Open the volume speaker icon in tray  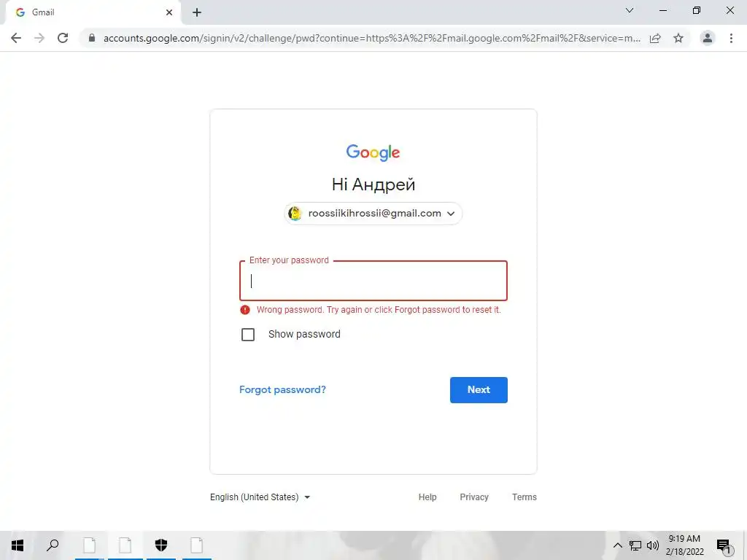[652, 545]
